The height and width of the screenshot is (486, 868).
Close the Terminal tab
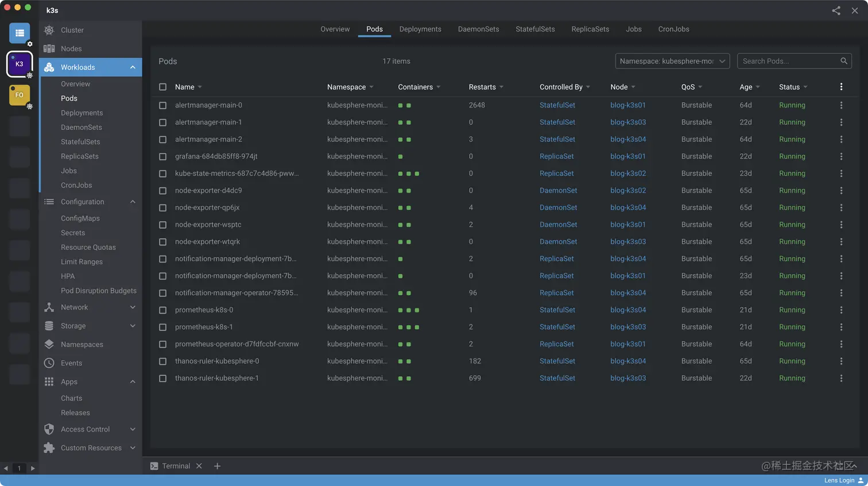[199, 466]
